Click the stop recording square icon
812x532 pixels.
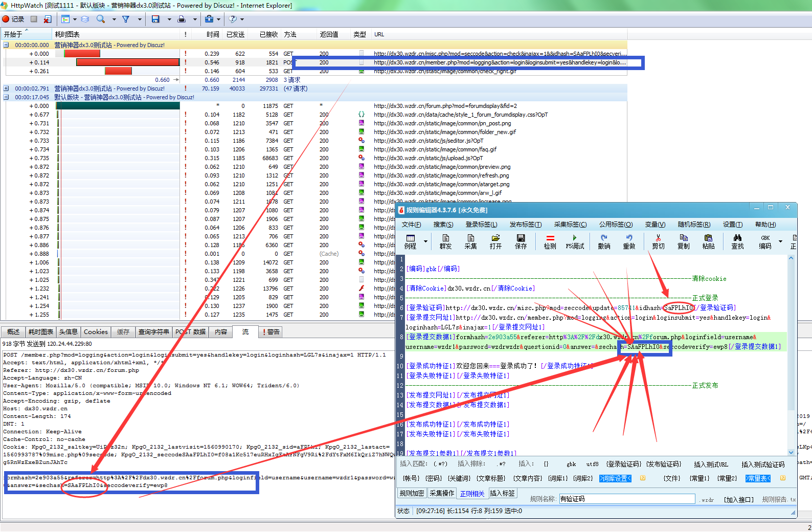[x=34, y=19]
